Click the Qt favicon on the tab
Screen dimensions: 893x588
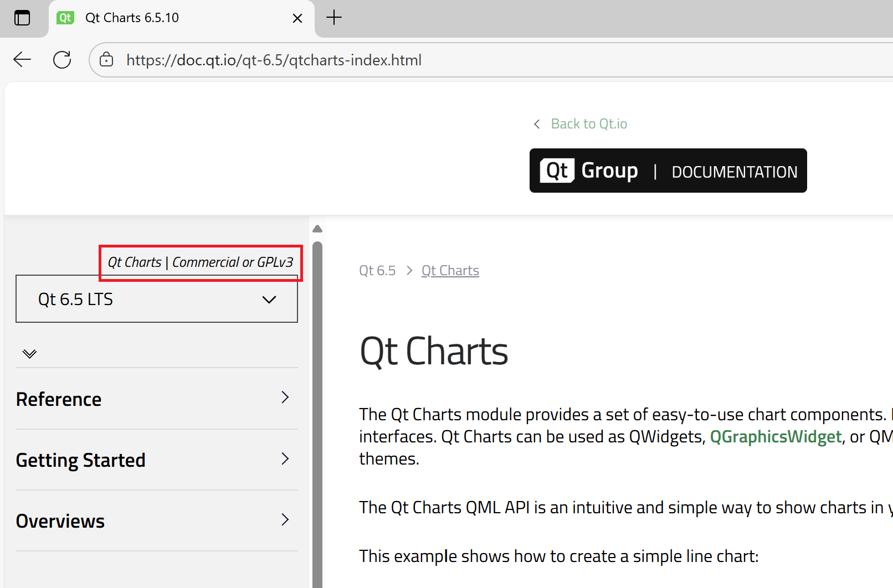[x=65, y=18]
